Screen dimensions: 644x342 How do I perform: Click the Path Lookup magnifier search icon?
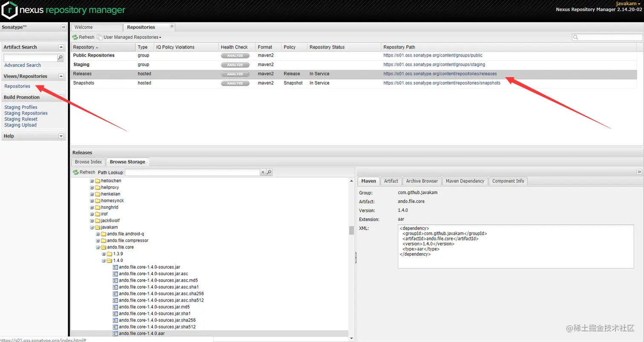click(269, 172)
